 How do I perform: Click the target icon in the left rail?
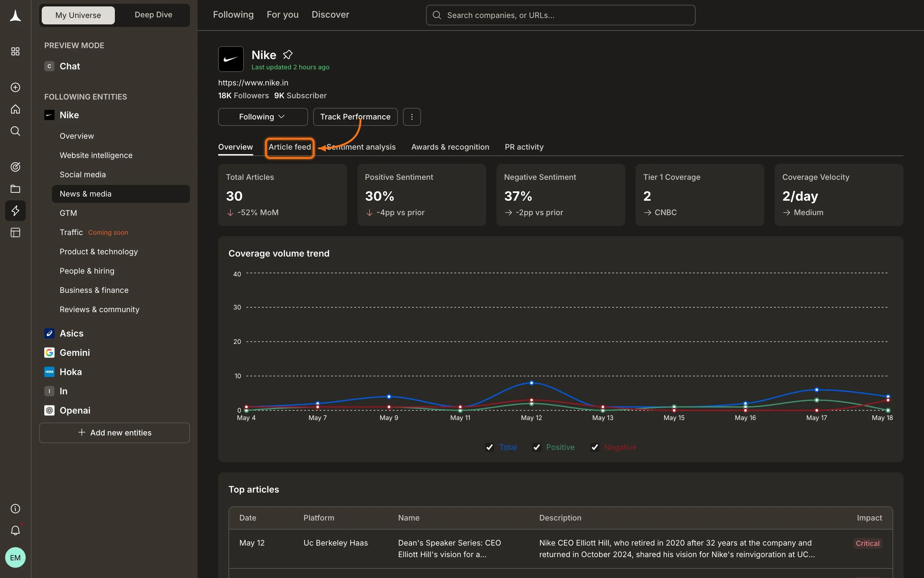coord(15,167)
